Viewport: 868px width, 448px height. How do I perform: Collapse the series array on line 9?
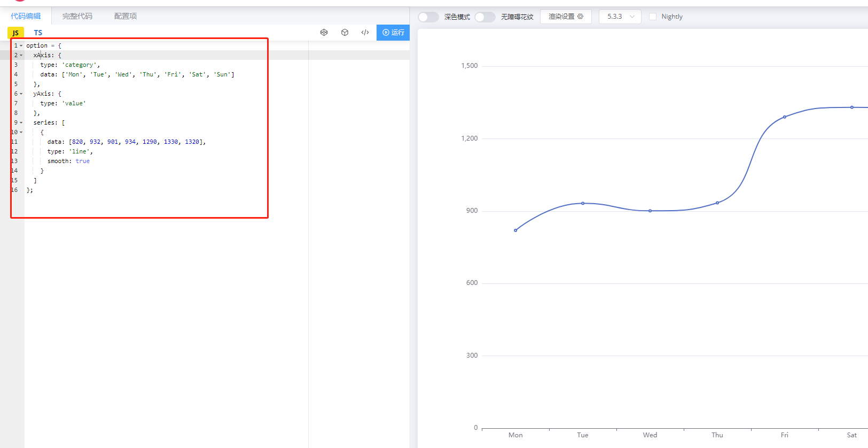click(21, 123)
